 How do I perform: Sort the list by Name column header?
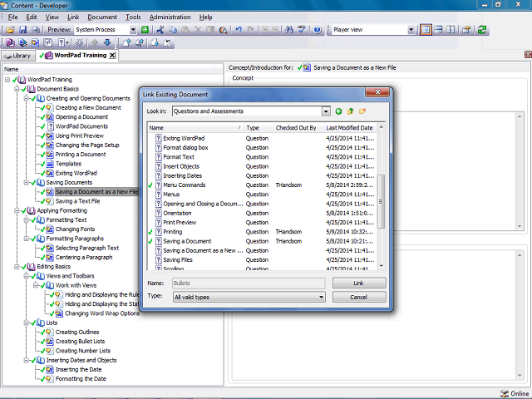point(195,128)
